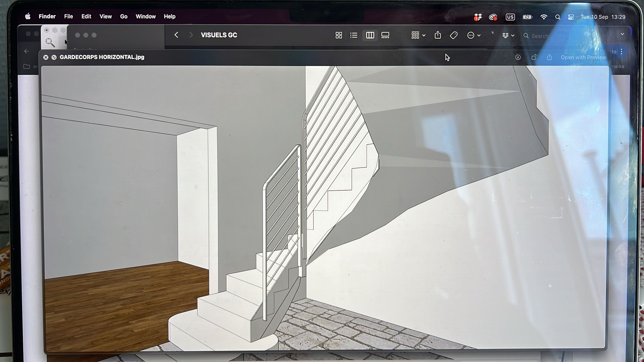Go back in the Finder window
Viewport: 644px width, 362px height.
tap(176, 35)
